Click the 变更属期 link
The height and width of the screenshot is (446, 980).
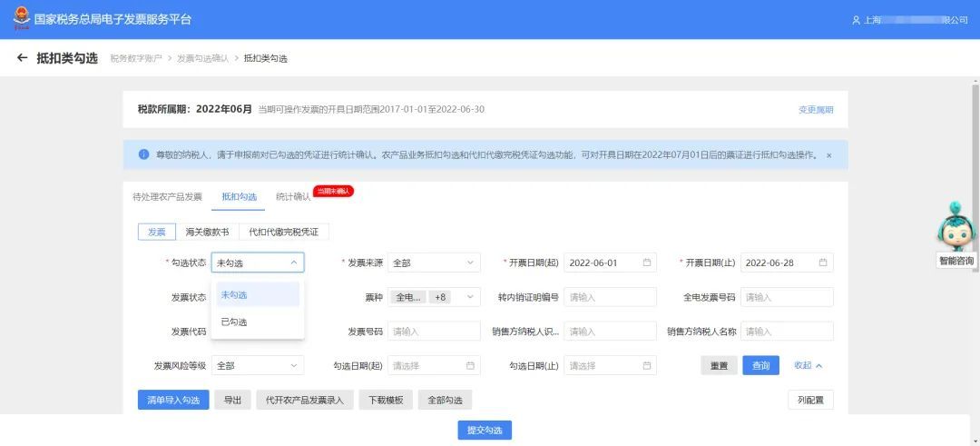tap(816, 110)
